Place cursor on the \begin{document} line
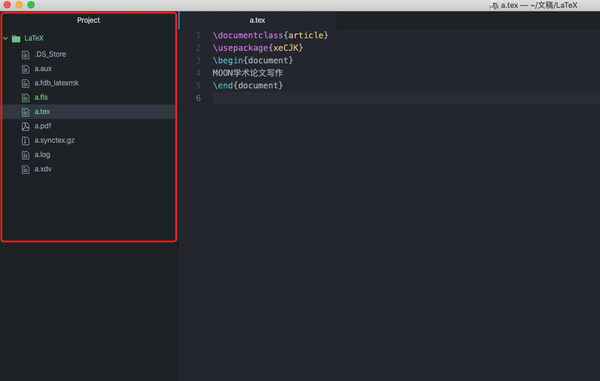The width and height of the screenshot is (600, 381). tap(253, 60)
